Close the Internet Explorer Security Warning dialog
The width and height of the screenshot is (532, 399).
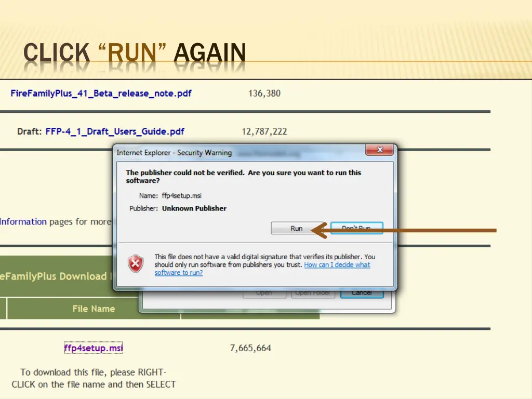(380, 150)
